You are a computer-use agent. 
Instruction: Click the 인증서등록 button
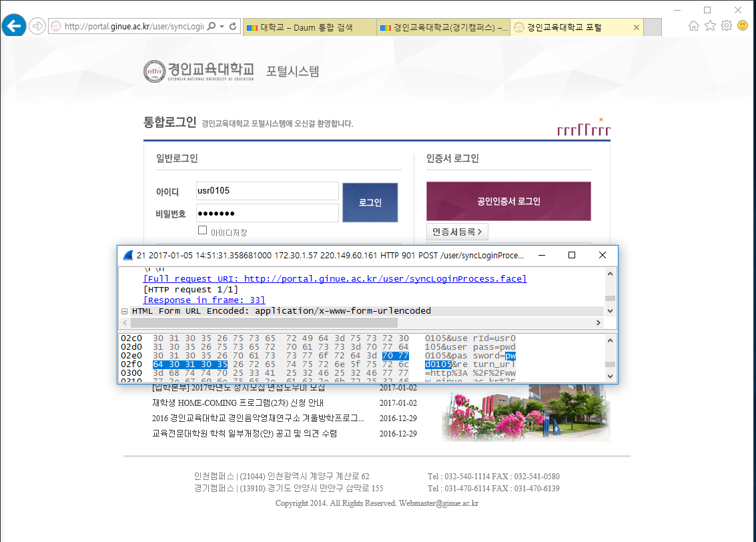pyautogui.click(x=457, y=232)
